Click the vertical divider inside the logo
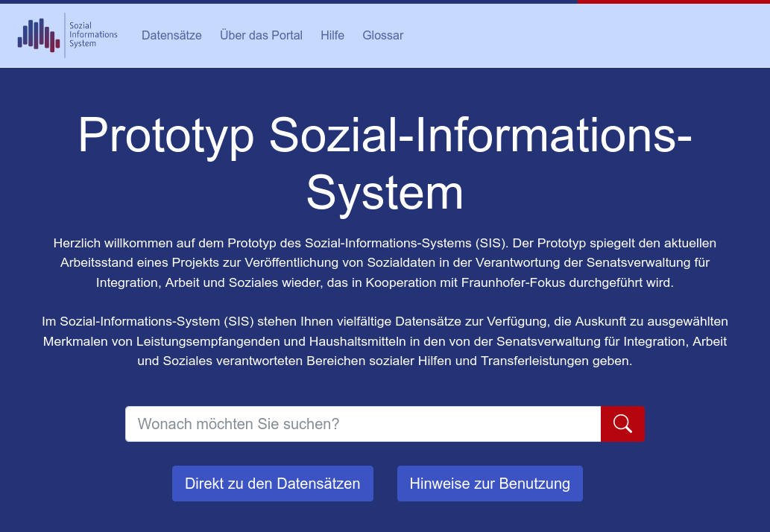The height and width of the screenshot is (532, 770). 65,35
